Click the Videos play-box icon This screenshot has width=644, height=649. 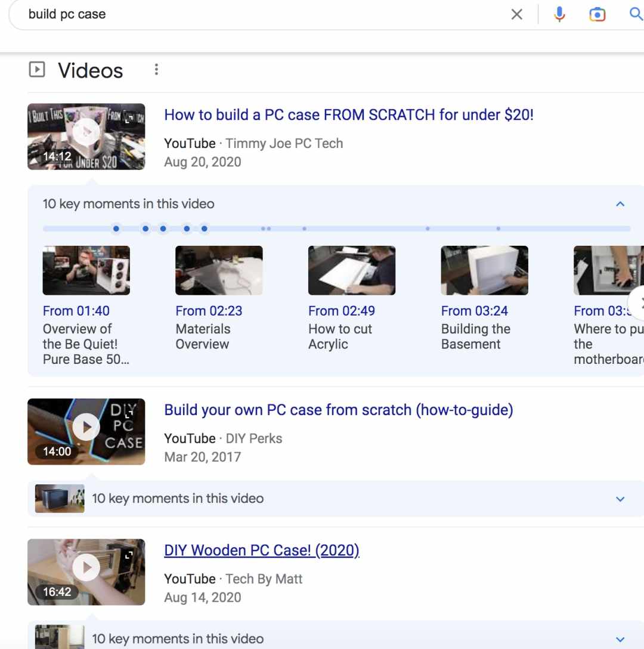point(37,70)
